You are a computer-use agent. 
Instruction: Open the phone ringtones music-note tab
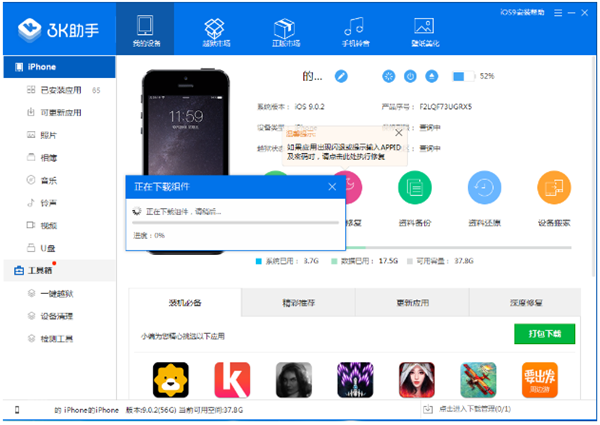pyautogui.click(x=355, y=30)
